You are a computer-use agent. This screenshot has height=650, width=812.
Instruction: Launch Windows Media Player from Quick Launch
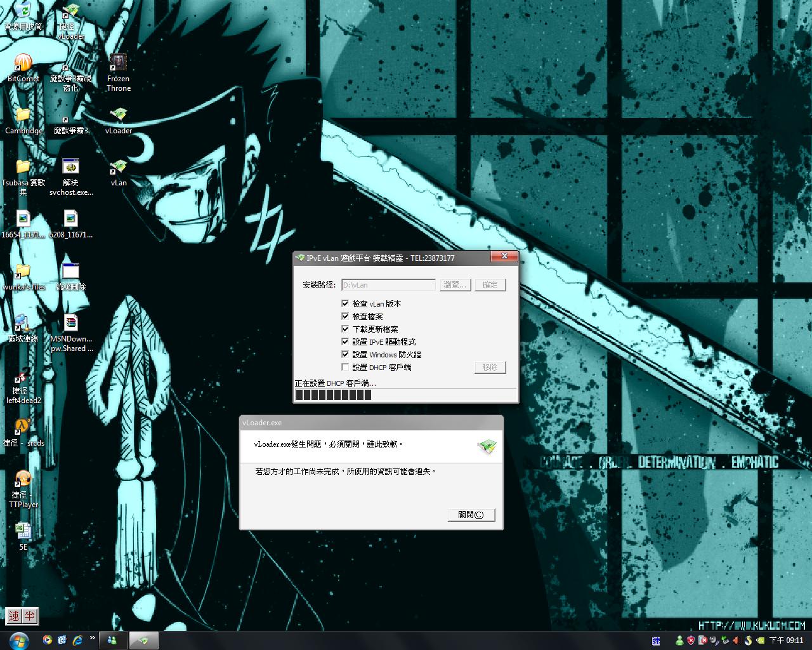[48, 640]
